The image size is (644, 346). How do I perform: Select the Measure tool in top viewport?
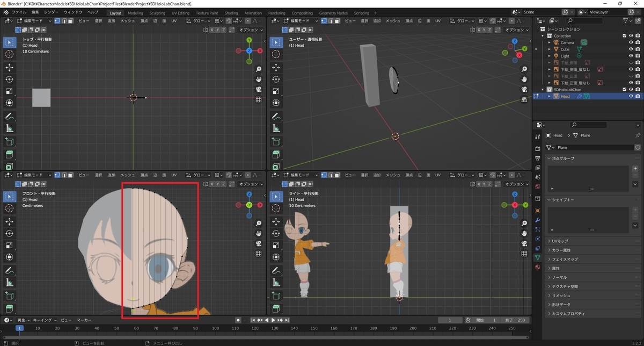(x=10, y=128)
